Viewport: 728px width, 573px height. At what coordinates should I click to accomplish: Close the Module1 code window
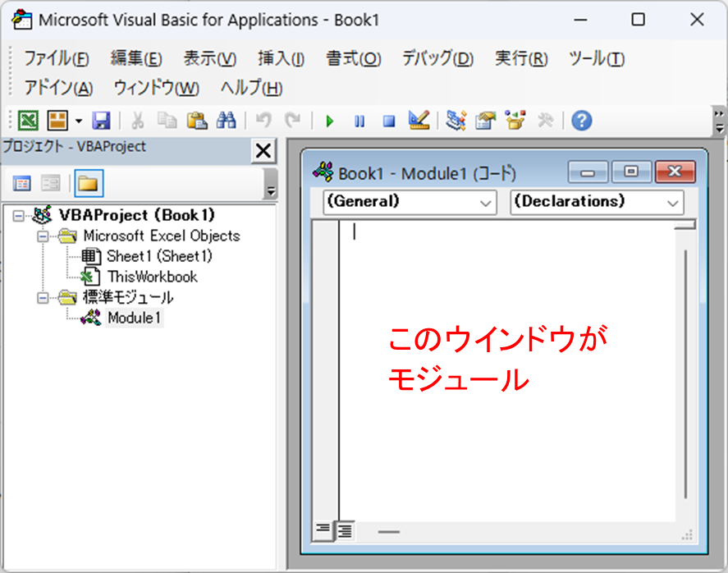click(675, 172)
